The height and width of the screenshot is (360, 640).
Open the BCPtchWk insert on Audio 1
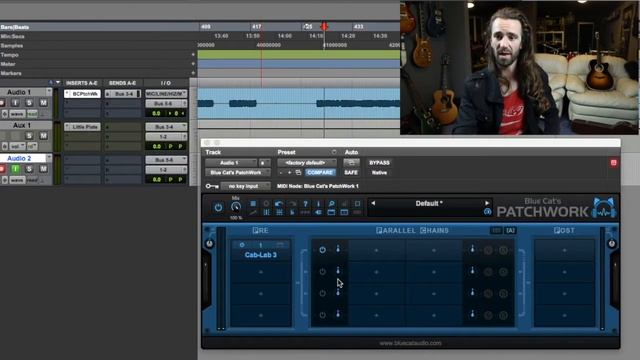[x=82, y=94]
